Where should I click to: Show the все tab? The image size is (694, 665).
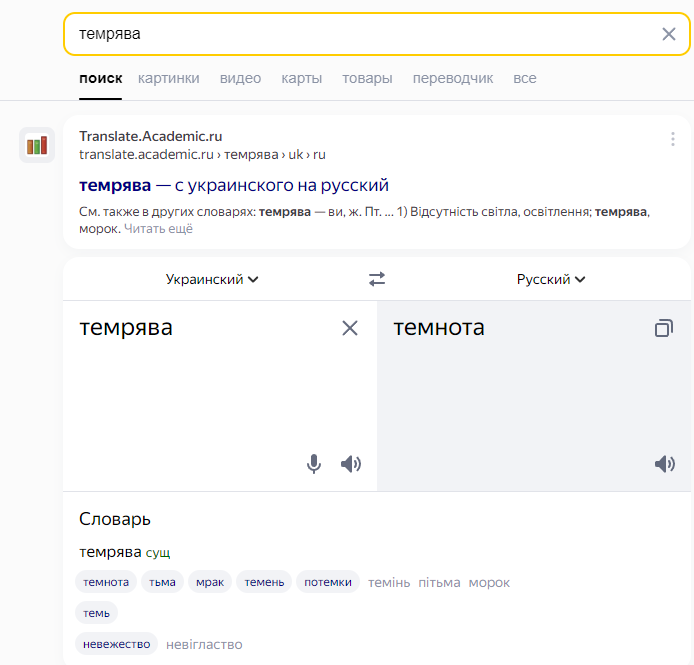524,78
